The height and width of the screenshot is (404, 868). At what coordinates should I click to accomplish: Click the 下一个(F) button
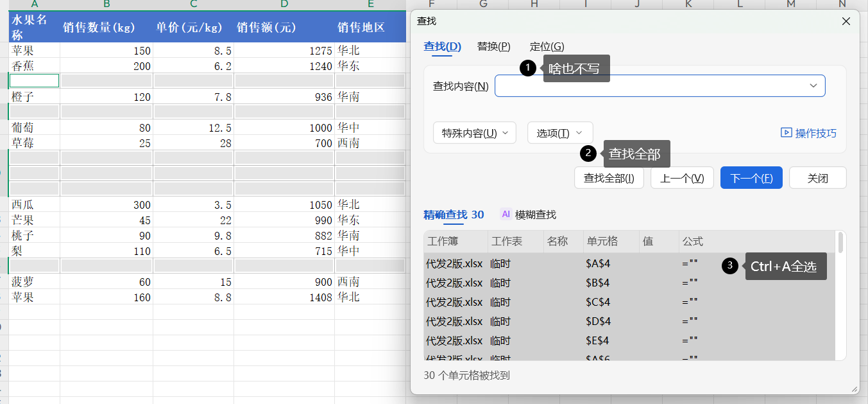tap(751, 178)
